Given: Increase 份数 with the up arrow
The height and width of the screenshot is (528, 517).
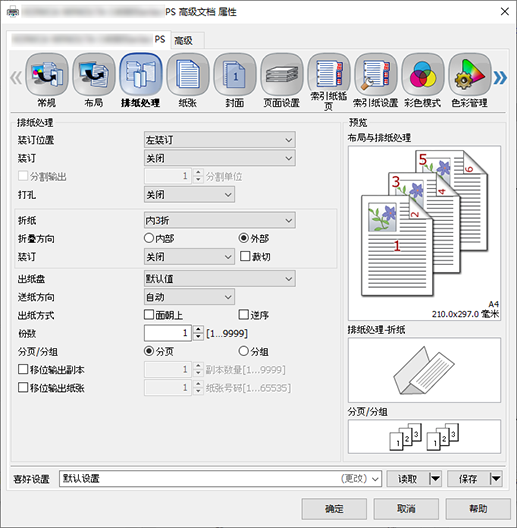Looking at the screenshot, I should tap(198, 329).
